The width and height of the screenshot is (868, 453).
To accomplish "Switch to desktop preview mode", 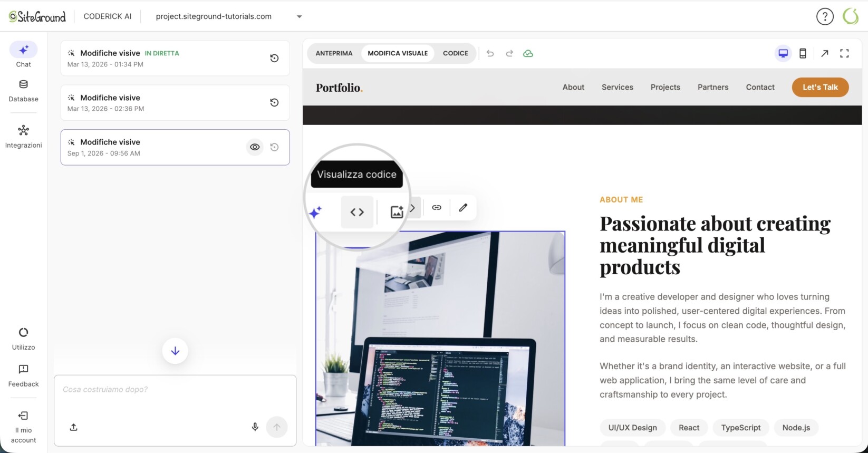I will pos(783,53).
